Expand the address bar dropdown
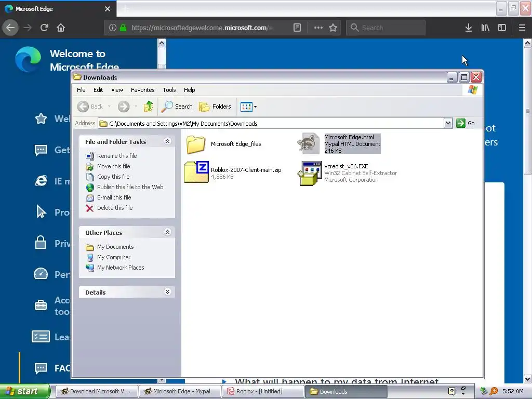 pos(448,123)
